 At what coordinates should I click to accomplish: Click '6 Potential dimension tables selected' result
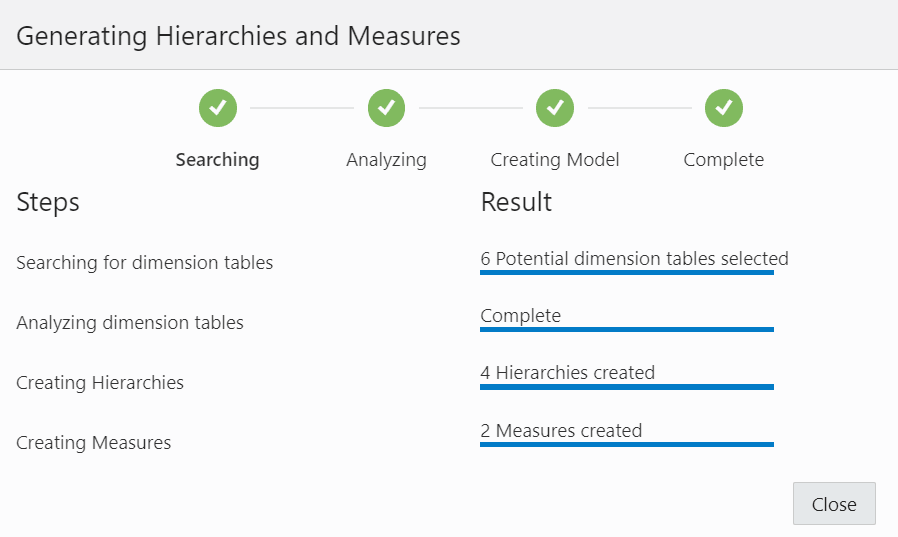click(634, 258)
